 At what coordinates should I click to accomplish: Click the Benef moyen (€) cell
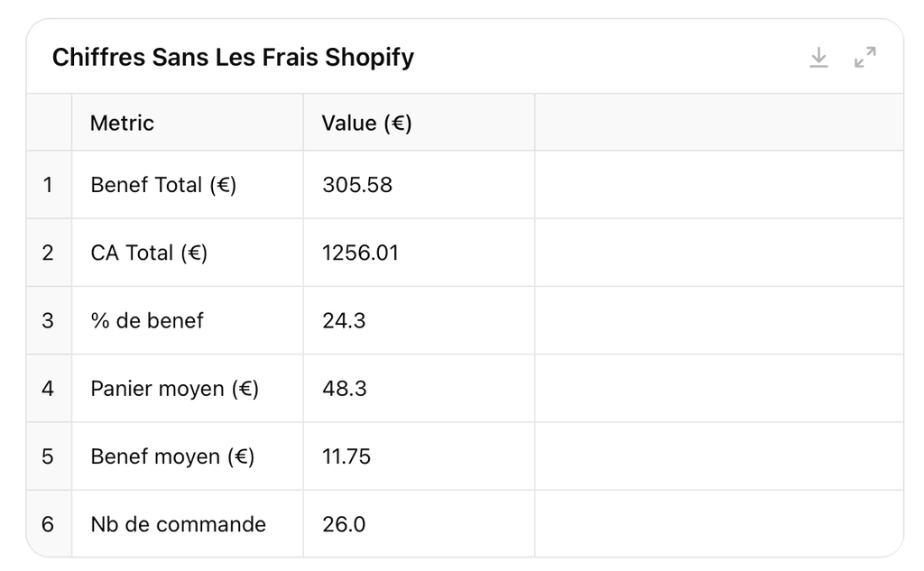(x=172, y=456)
